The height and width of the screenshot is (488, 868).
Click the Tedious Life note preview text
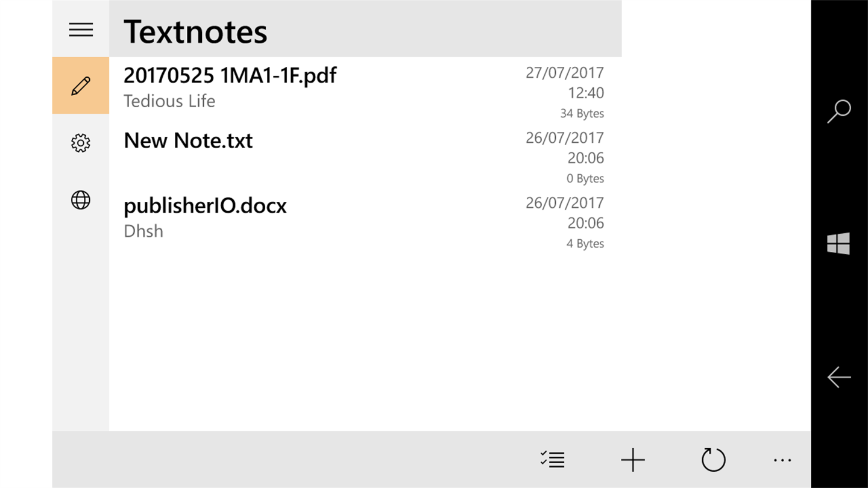coord(169,101)
